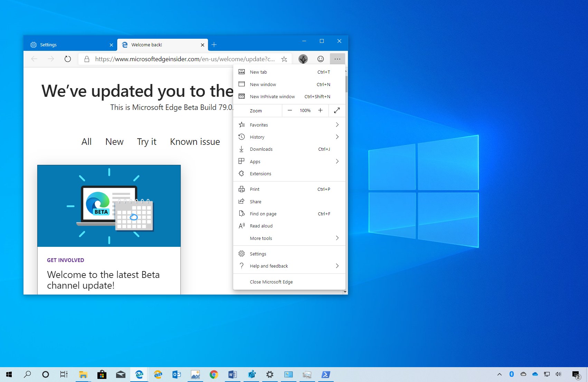Screen dimensions: 588x382
Task: Open Microsoft Word from taskbar
Action: [233, 374]
